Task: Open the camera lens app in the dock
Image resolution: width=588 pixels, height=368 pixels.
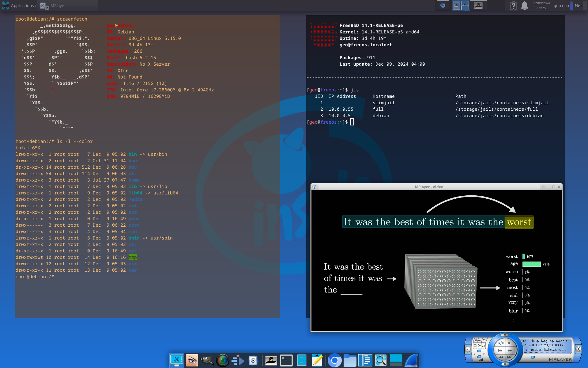Action: tap(223, 360)
